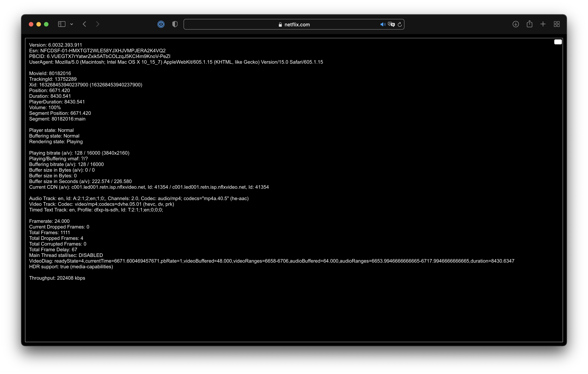Click the Duration: 8430.541 line

[x=50, y=96]
